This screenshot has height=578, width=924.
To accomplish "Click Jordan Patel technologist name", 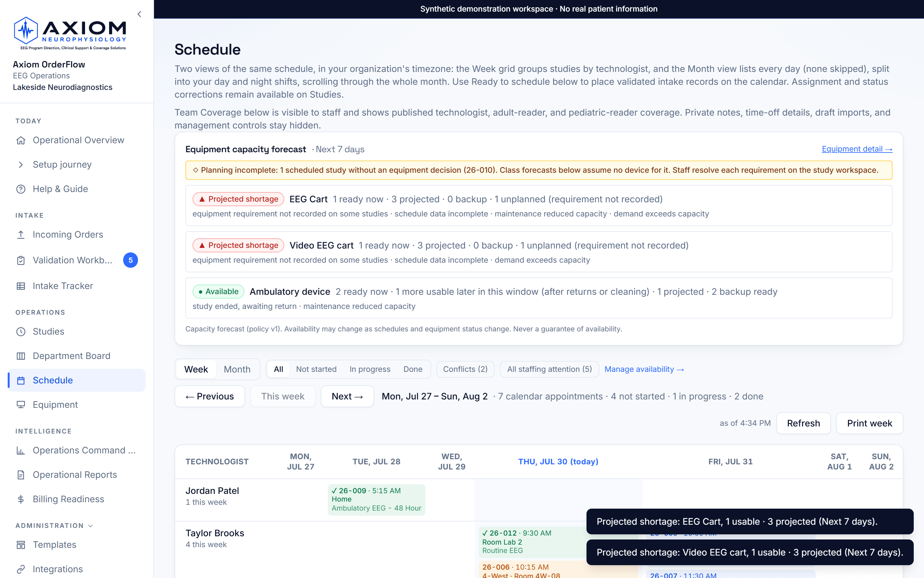I will click(x=212, y=491).
